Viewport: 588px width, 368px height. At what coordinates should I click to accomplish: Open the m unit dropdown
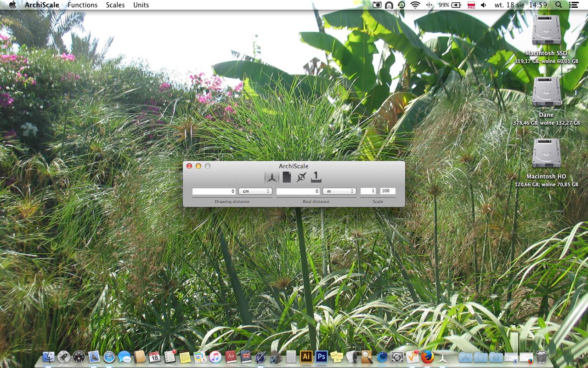click(x=339, y=191)
